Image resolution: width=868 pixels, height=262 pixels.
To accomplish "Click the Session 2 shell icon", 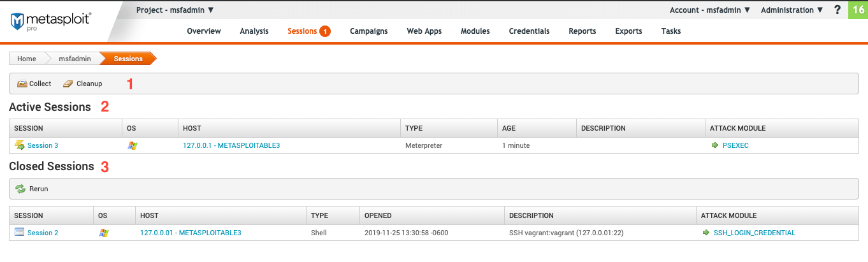I will (x=19, y=233).
